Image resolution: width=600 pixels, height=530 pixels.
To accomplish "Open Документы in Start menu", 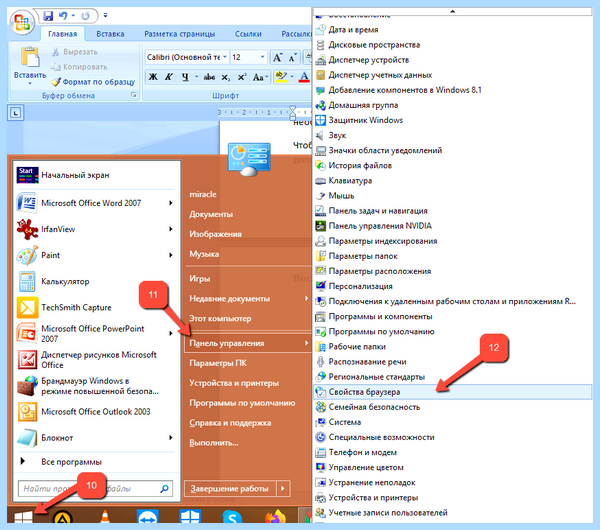I will 211,214.
